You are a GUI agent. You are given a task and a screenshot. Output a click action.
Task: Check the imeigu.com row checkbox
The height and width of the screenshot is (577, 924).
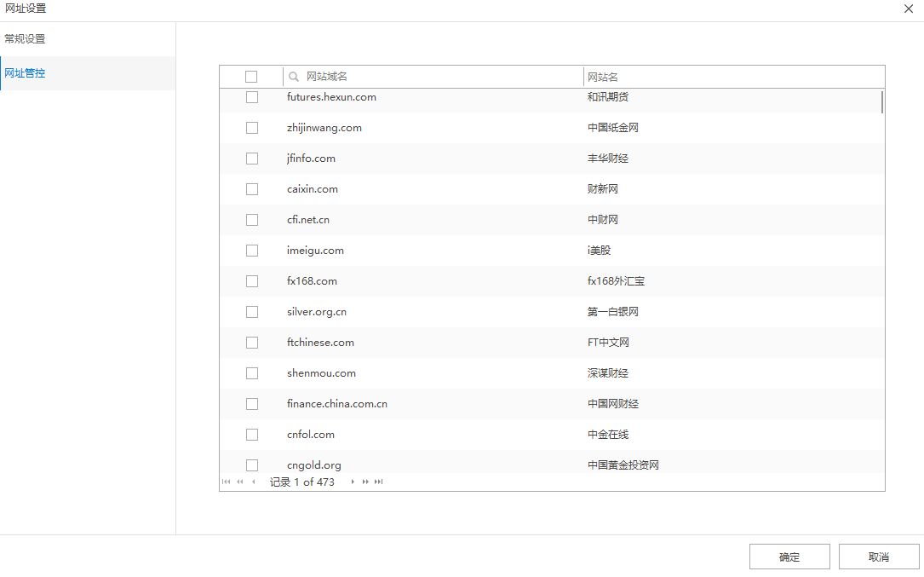tap(251, 251)
